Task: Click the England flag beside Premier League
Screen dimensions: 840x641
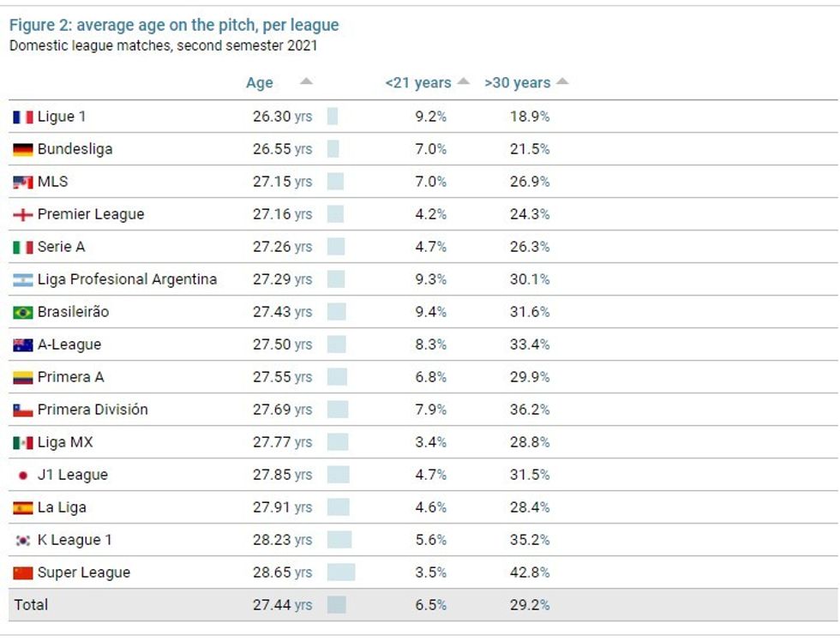Action: click(23, 215)
